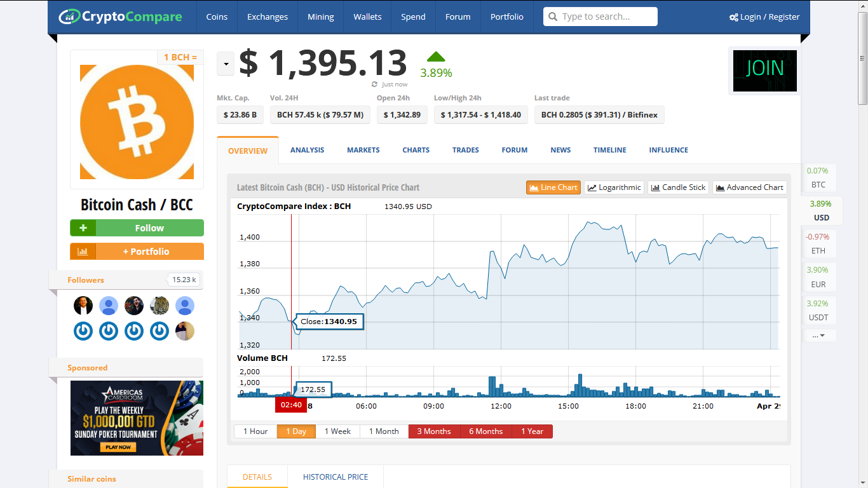The image size is (868, 488).
Task: Select the 6 Months time range
Action: point(486,431)
